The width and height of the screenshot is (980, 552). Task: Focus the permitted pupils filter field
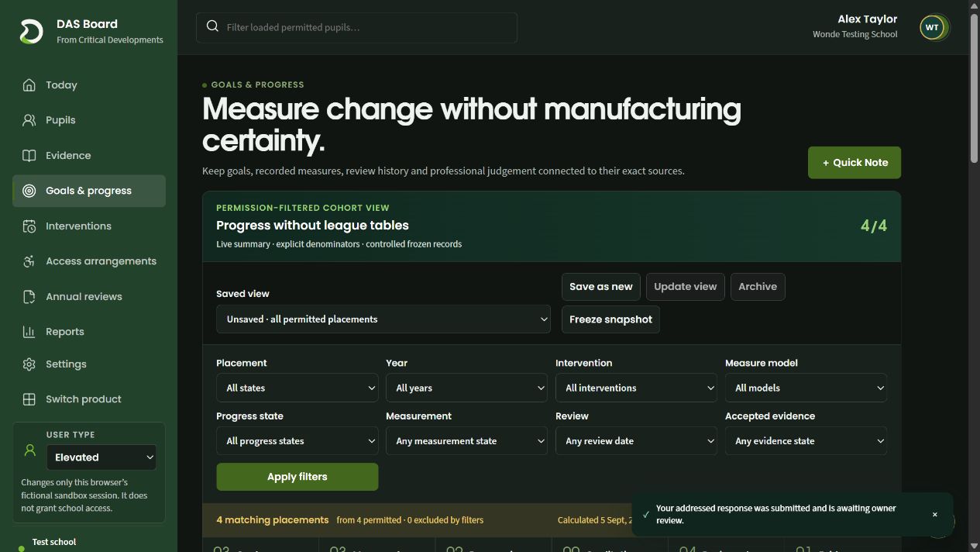click(x=356, y=27)
